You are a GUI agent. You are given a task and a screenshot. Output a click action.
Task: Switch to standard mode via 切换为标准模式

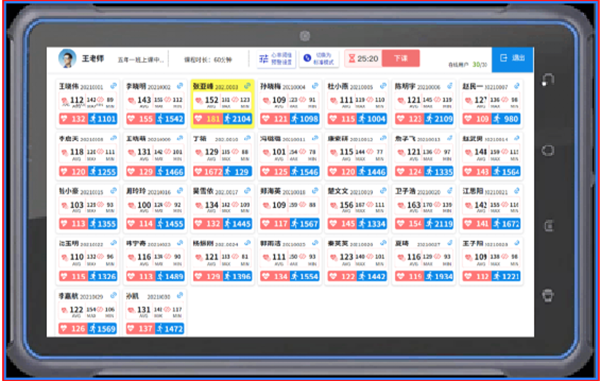pyautogui.click(x=319, y=59)
